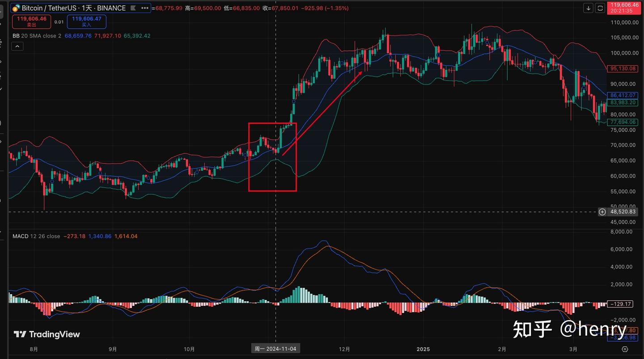Screen dimensions: 644x359
Task: Click the 12月 label on the time axis
Action: (x=344, y=349)
